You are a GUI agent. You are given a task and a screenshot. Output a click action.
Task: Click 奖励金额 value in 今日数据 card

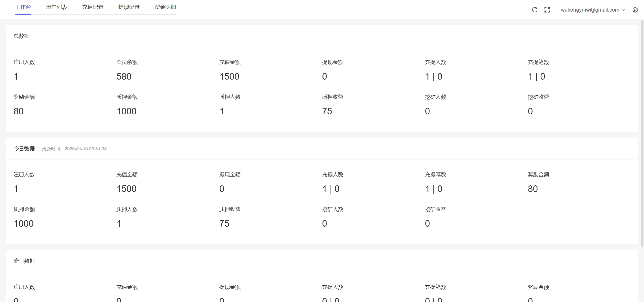533,189
